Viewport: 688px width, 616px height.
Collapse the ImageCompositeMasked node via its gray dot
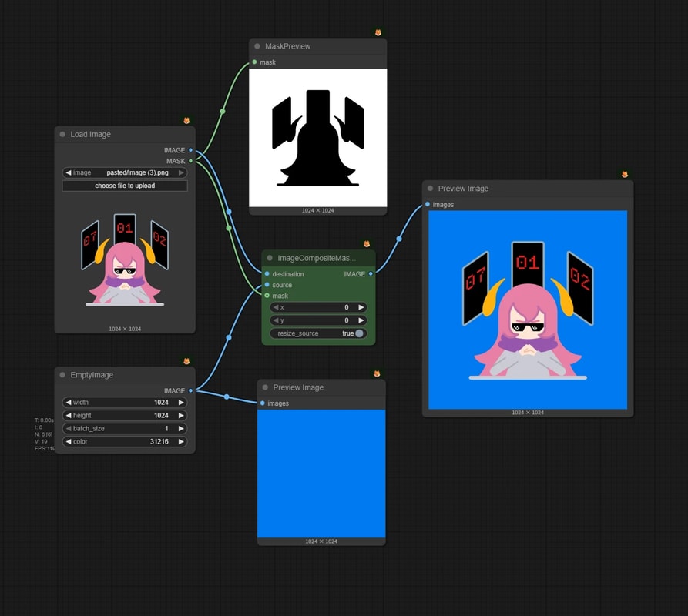click(x=270, y=258)
